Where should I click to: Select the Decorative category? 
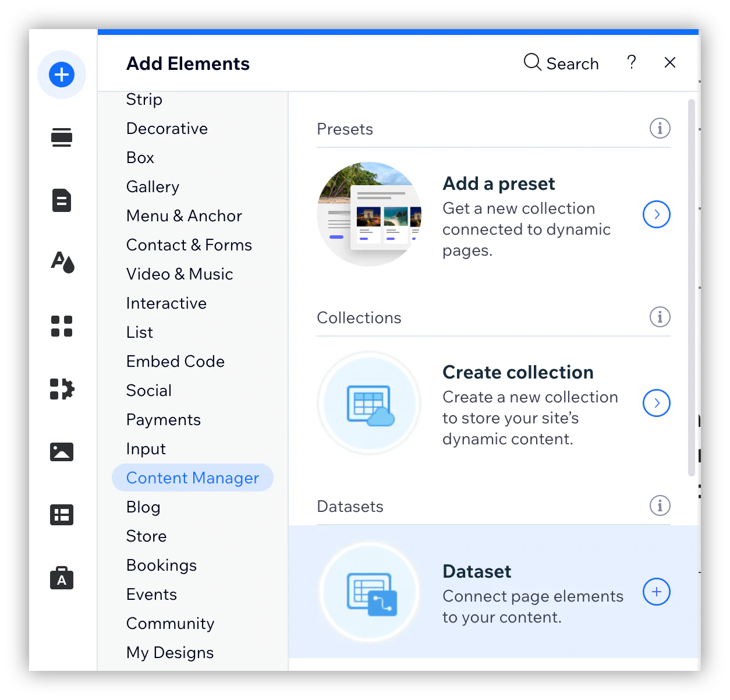tap(167, 128)
